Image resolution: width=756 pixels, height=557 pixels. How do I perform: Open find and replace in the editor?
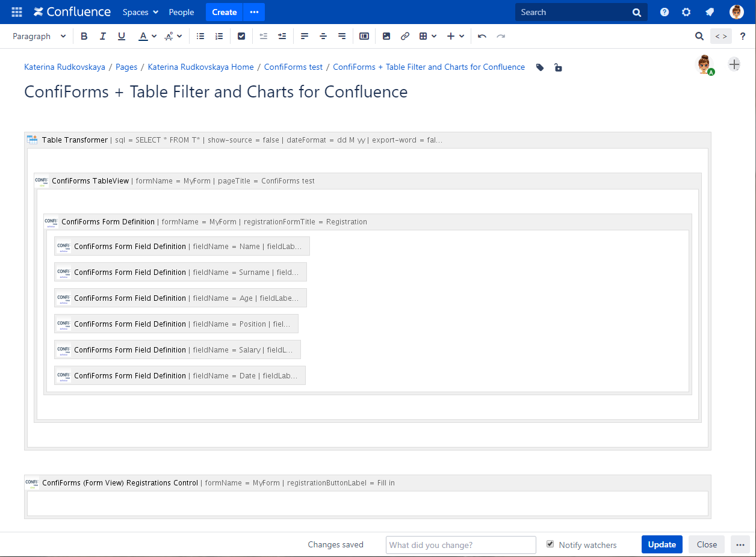[699, 36]
